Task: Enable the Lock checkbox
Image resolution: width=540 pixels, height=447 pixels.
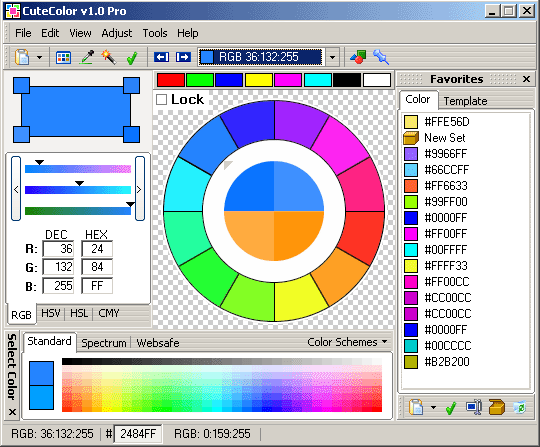Action: click(162, 99)
